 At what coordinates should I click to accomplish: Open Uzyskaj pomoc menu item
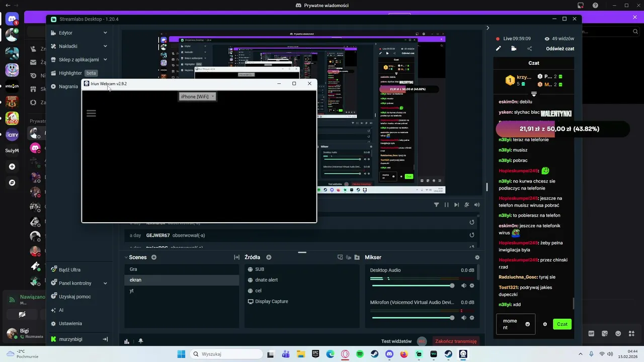[x=71, y=297]
